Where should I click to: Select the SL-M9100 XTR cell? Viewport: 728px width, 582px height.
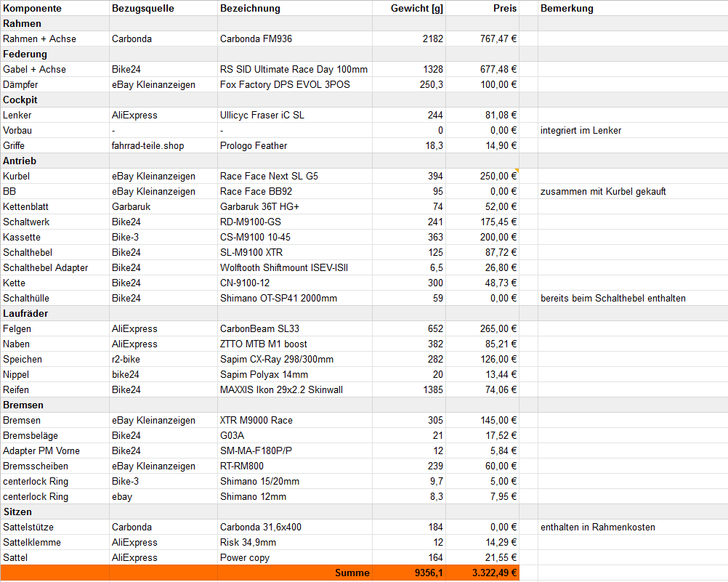[x=295, y=253]
